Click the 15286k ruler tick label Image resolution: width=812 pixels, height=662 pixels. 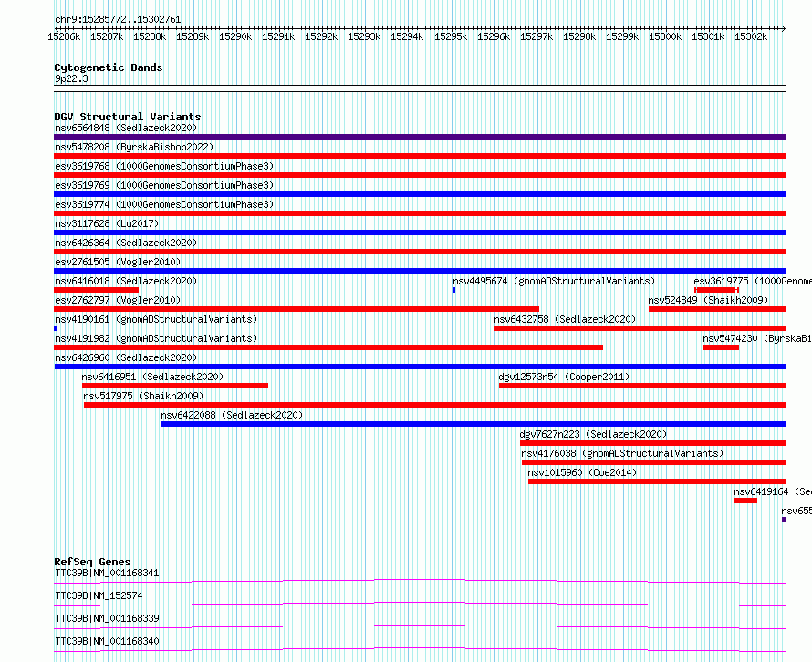[x=64, y=36]
